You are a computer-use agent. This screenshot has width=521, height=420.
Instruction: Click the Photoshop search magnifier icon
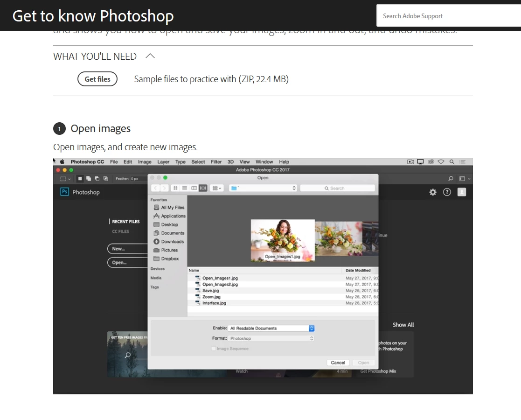(451, 179)
